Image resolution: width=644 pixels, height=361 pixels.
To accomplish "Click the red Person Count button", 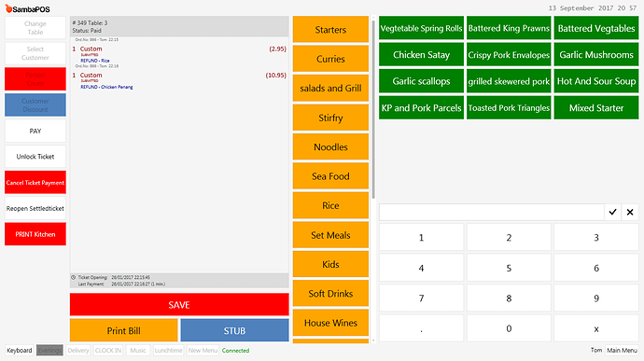I will point(35,79).
